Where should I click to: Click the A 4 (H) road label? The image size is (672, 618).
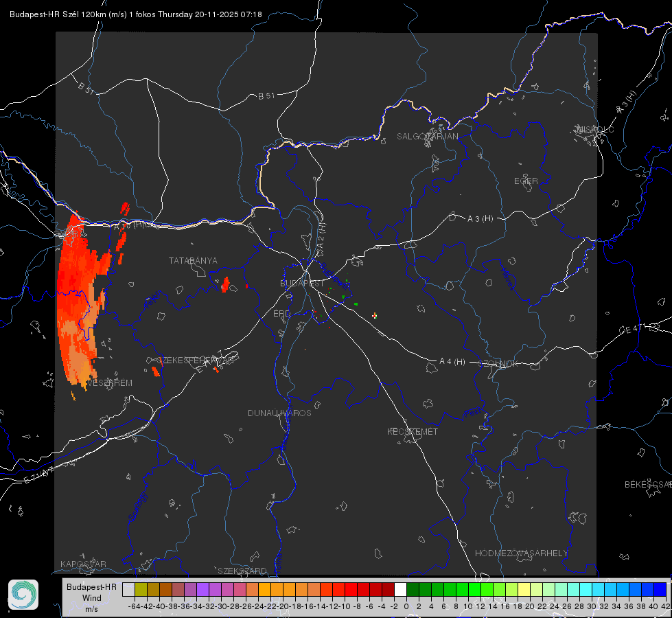[x=452, y=362]
